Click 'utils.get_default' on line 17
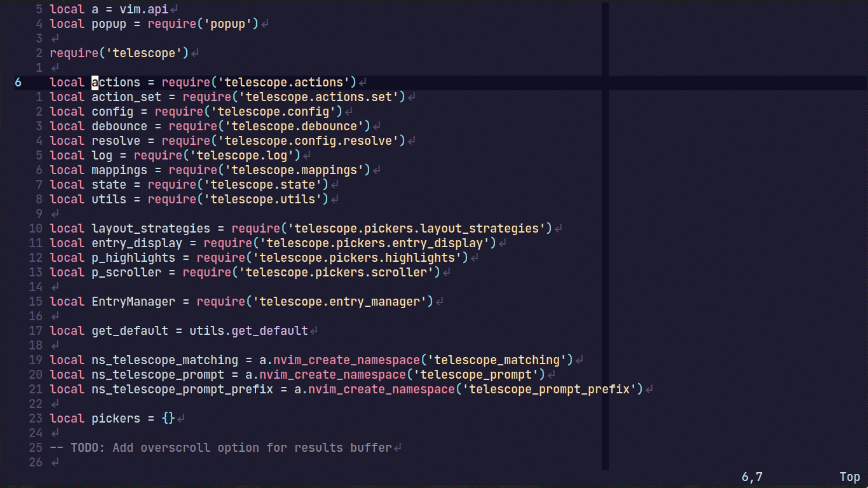Viewport: 868px width, 488px height. coord(248,331)
